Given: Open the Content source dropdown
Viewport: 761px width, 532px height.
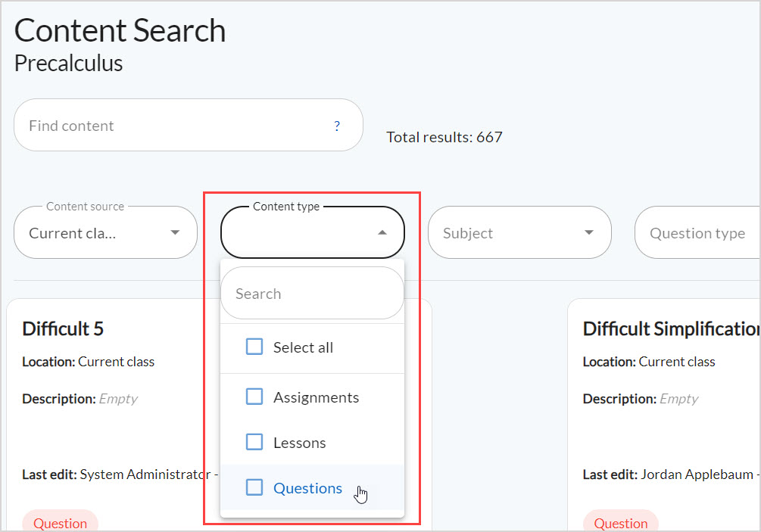Looking at the screenshot, I should pyautogui.click(x=105, y=232).
